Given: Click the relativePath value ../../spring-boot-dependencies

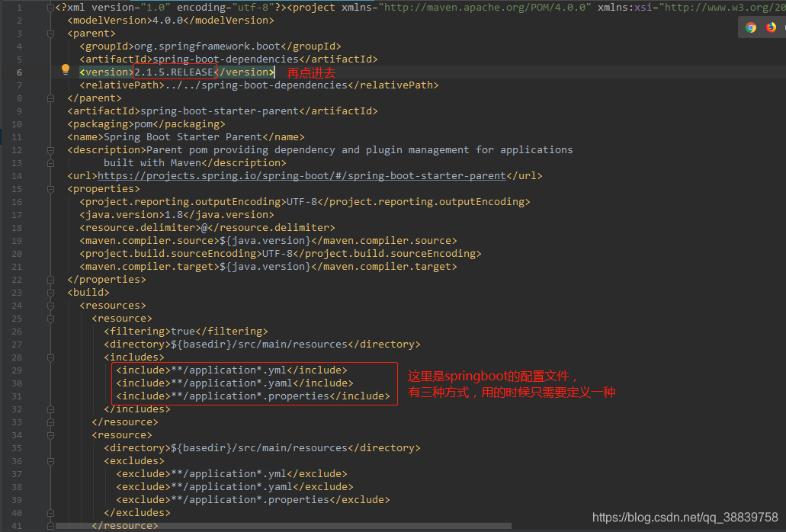Looking at the screenshot, I should click(x=256, y=85).
